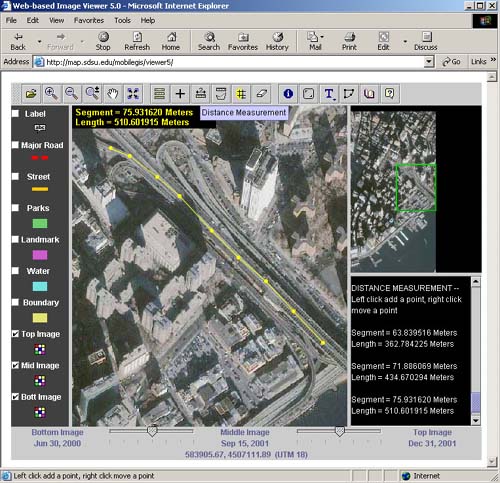Viewport: 500px width, 483px height.
Task: Click the open folder icon
Action: pos(31,94)
